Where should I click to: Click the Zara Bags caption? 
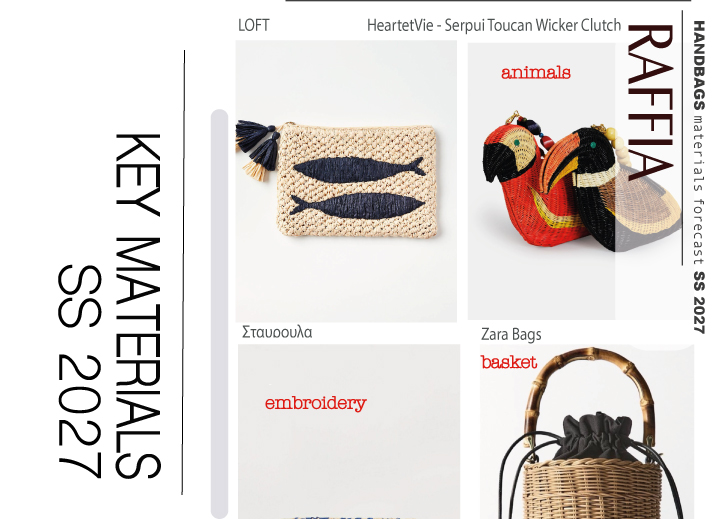coord(511,334)
